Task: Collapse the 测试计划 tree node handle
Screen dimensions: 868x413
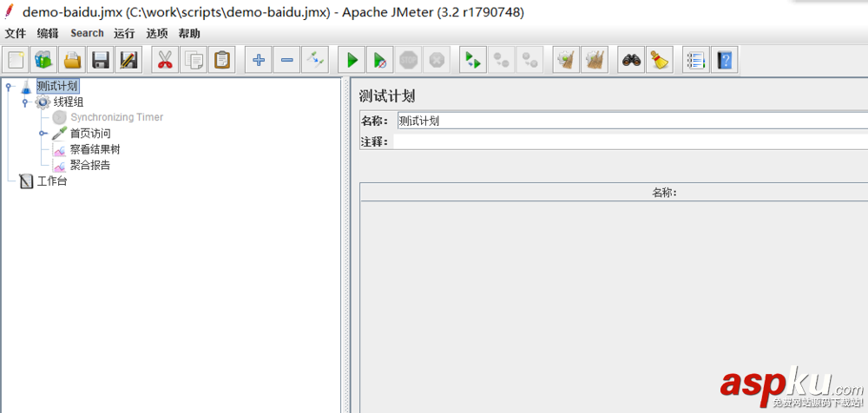Action: coord(8,87)
